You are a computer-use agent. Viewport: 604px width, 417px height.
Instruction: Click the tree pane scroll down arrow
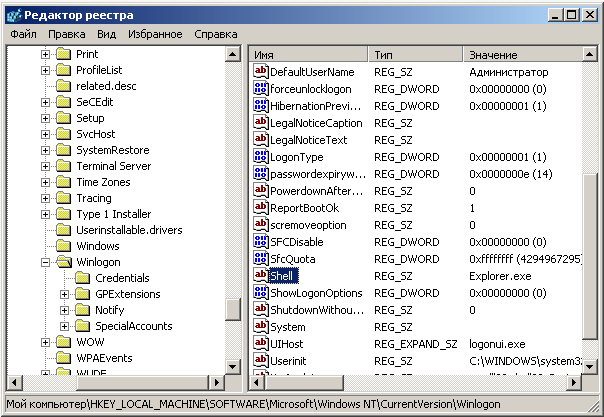click(x=233, y=366)
